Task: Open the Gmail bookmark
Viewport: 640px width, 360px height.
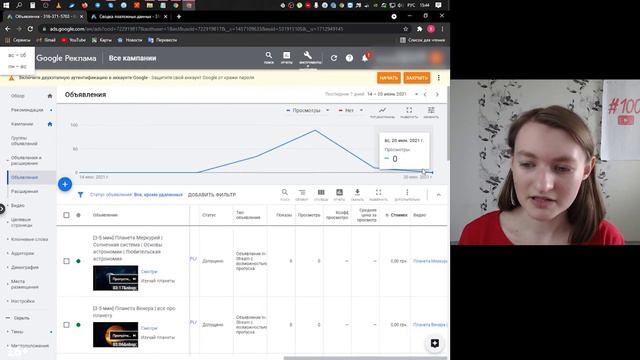Action: (46, 40)
